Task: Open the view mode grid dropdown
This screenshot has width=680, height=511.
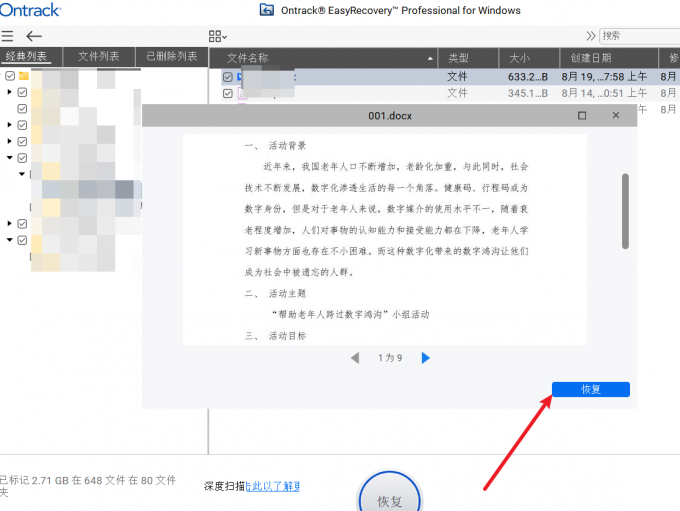Action: coord(218,36)
